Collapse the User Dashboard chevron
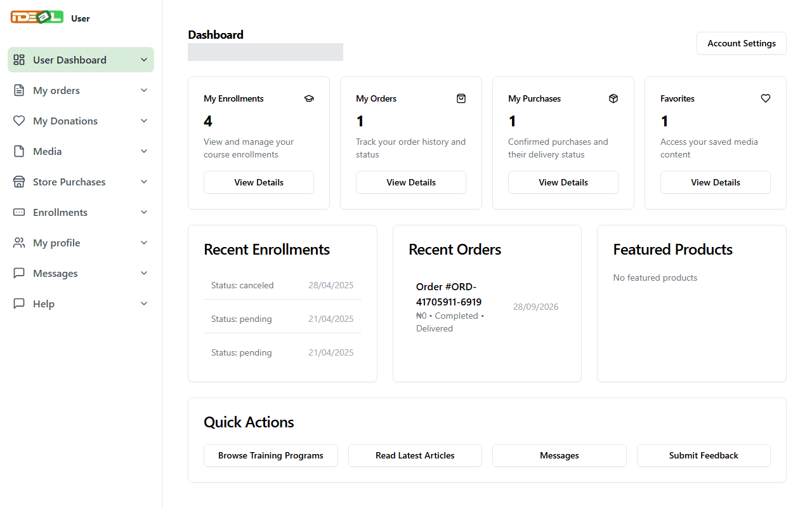 (x=144, y=60)
